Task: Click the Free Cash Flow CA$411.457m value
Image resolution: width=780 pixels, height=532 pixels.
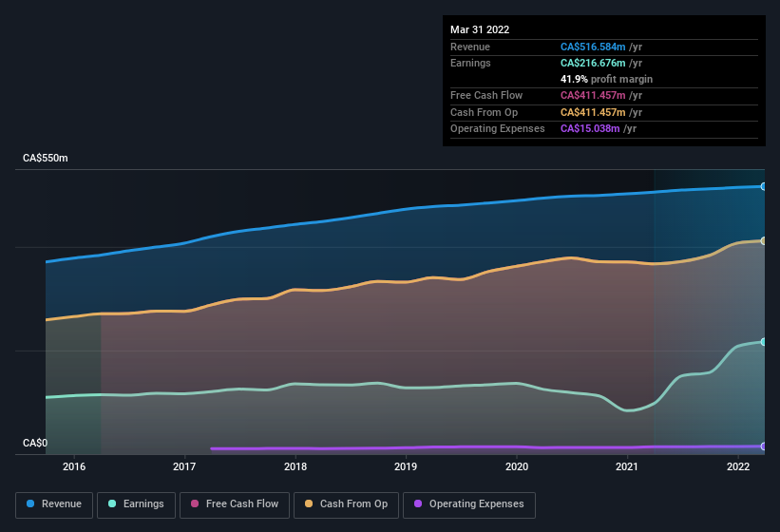Action: 593,95
